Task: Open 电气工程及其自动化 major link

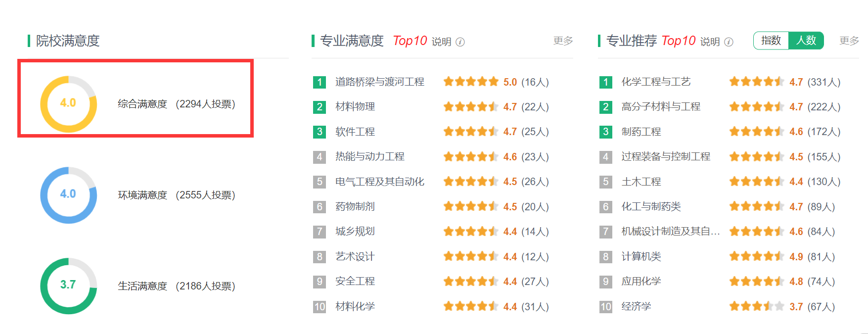Action: pos(379,182)
